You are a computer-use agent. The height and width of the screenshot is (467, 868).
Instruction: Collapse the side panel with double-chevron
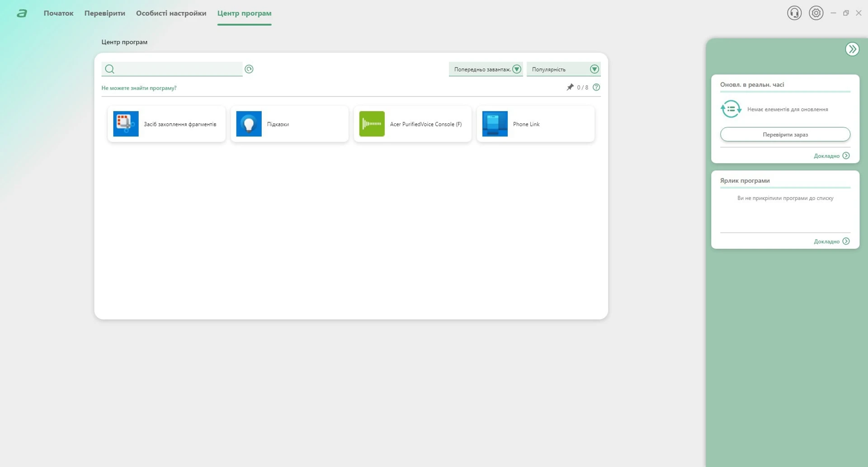click(x=852, y=49)
